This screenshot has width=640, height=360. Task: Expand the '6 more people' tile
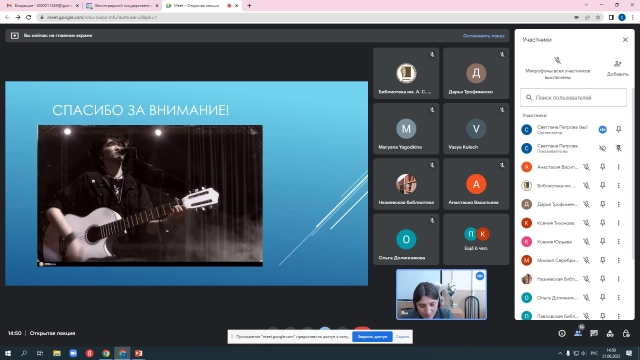click(476, 239)
